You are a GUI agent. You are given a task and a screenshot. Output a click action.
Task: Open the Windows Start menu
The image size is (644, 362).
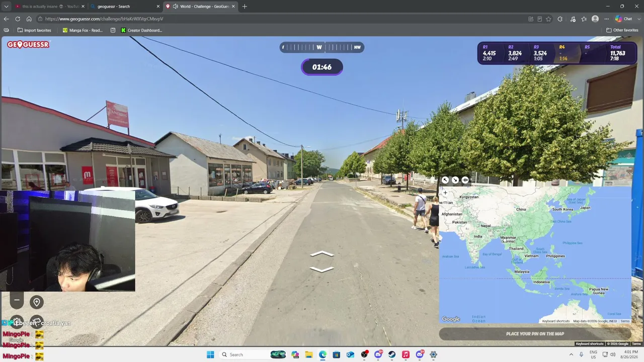210,354
